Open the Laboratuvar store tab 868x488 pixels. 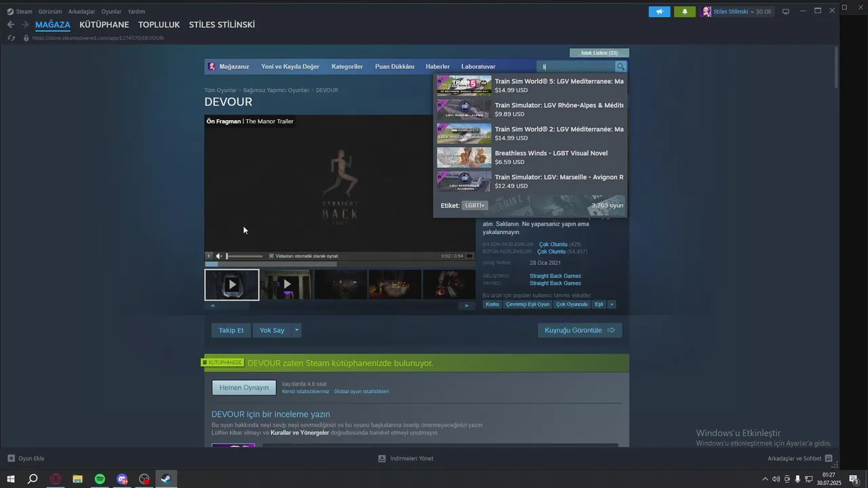[478, 66]
